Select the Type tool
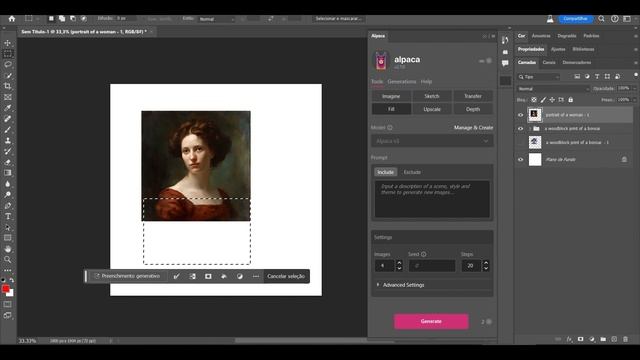The height and width of the screenshot is (360, 640). [8, 216]
